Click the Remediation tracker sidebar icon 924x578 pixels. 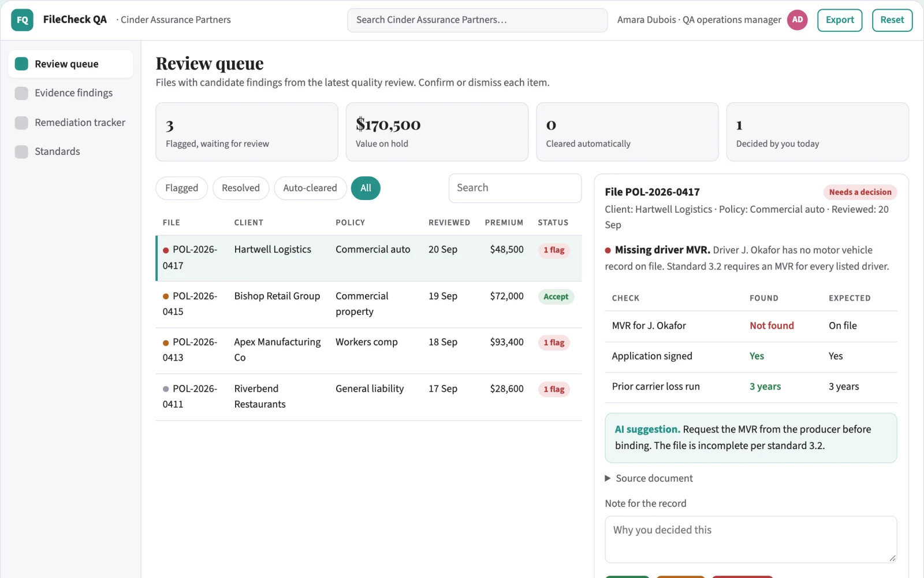point(21,123)
